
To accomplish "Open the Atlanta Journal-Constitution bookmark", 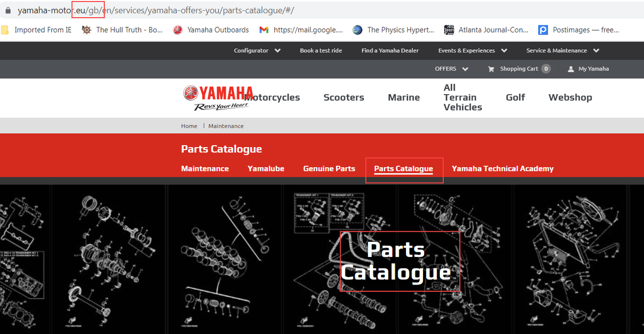I will point(487,30).
